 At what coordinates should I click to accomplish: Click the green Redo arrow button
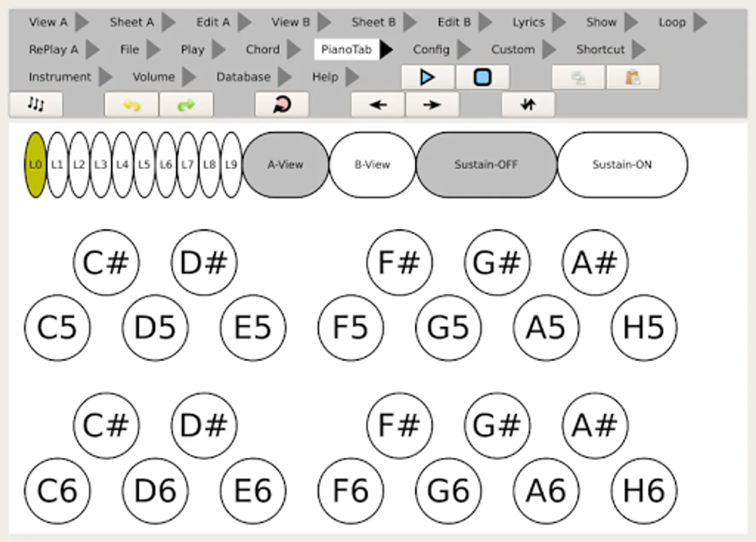click(x=186, y=104)
